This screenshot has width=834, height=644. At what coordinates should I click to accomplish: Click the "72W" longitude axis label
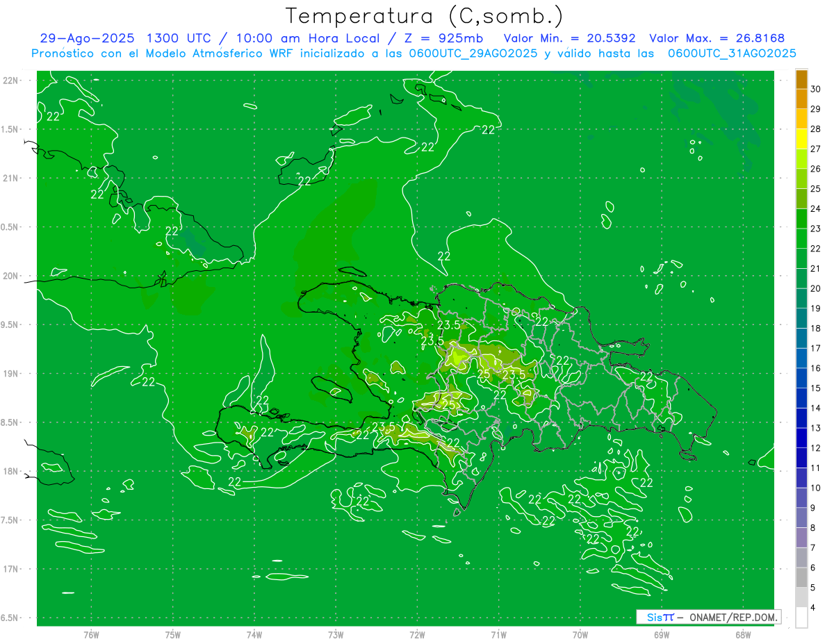(417, 634)
